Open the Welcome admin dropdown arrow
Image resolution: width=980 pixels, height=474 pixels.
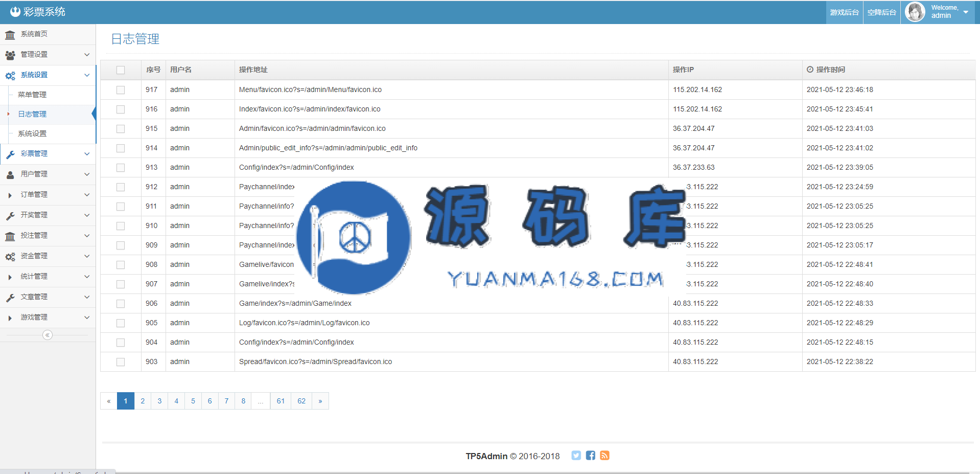click(966, 12)
